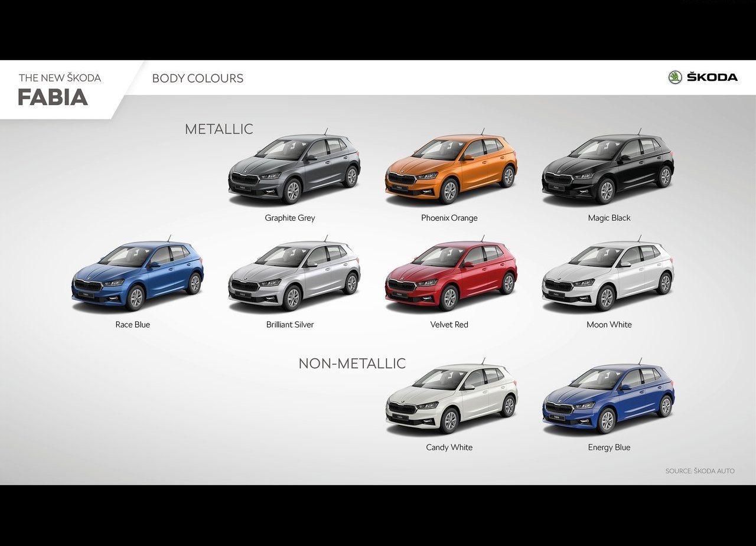Screen dimensions: 756x546
Task: Select the Energy Blue Fabia image
Action: pyautogui.click(x=608, y=397)
